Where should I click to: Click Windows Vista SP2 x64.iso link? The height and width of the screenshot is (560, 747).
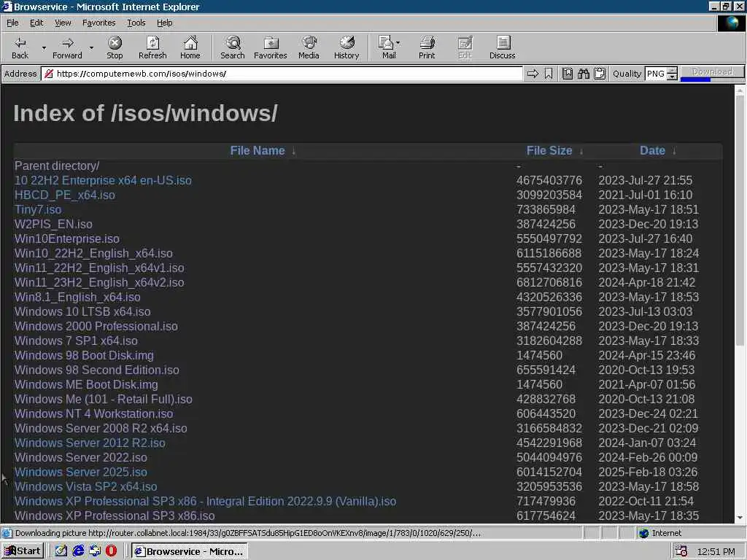point(86,486)
